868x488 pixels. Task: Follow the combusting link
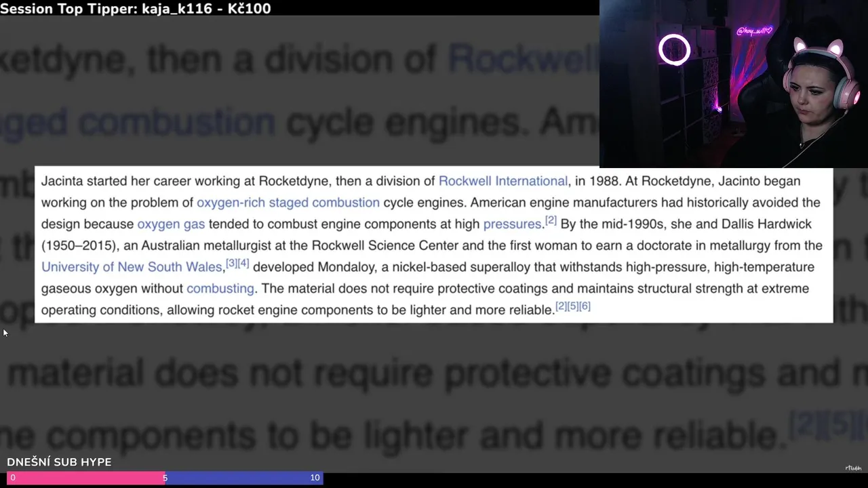pyautogui.click(x=220, y=289)
